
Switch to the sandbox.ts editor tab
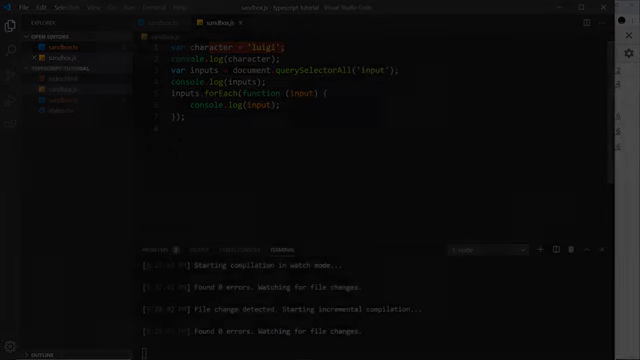pyautogui.click(x=161, y=23)
